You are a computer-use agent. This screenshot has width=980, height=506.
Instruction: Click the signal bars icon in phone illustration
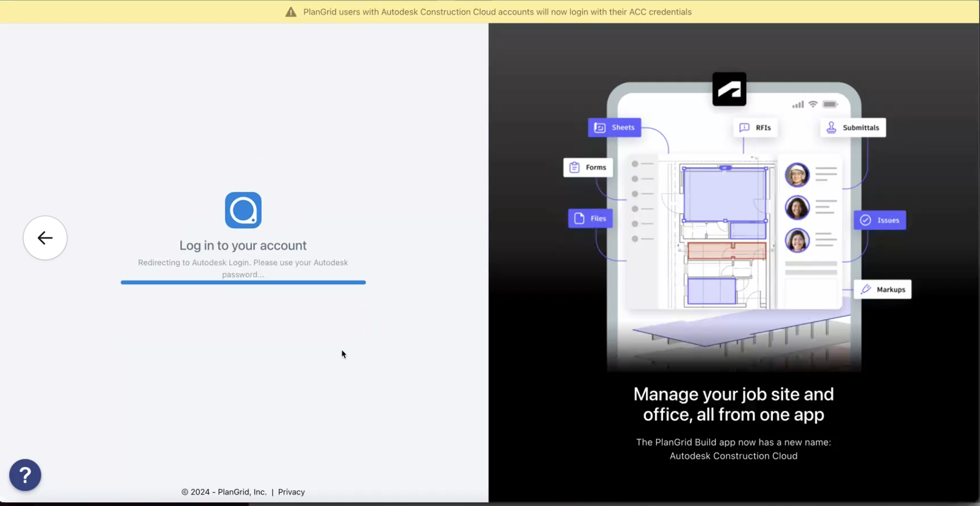tap(798, 104)
